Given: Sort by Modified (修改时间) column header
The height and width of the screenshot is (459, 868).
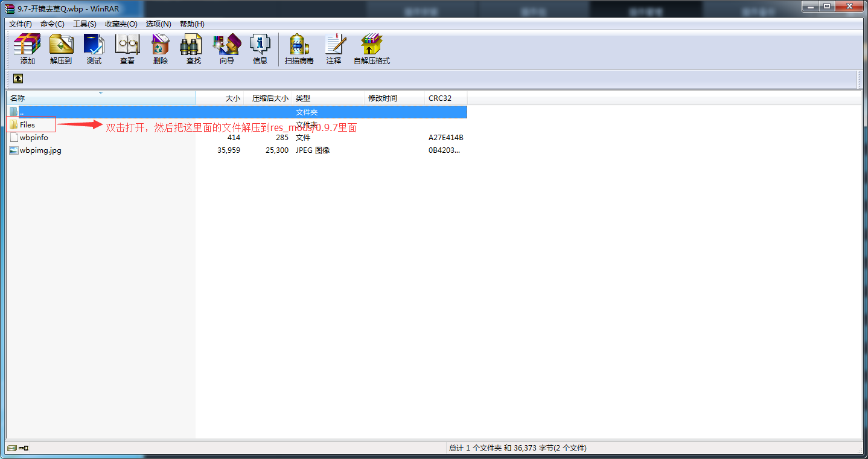Looking at the screenshot, I should (x=395, y=98).
